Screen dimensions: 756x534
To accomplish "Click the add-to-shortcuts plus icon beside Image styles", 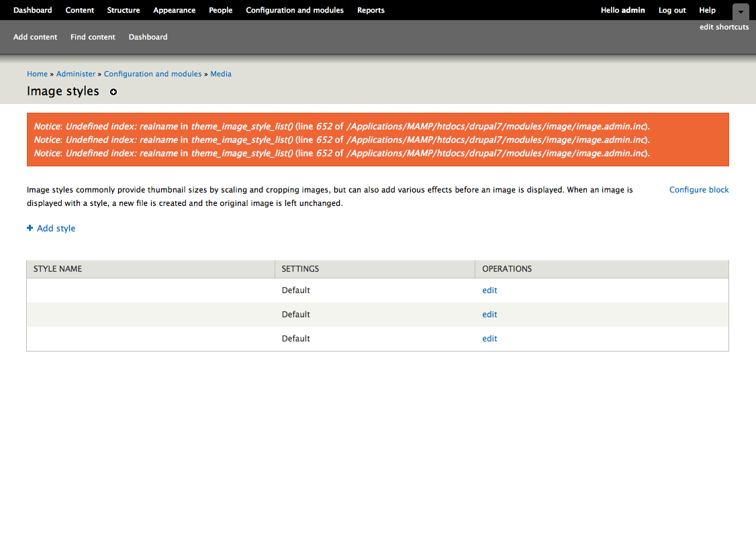I will [113, 92].
